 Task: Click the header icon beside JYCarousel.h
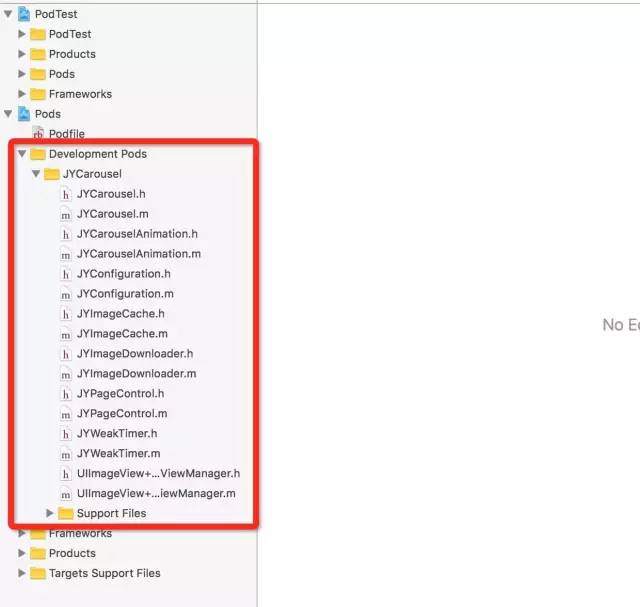[66, 194]
